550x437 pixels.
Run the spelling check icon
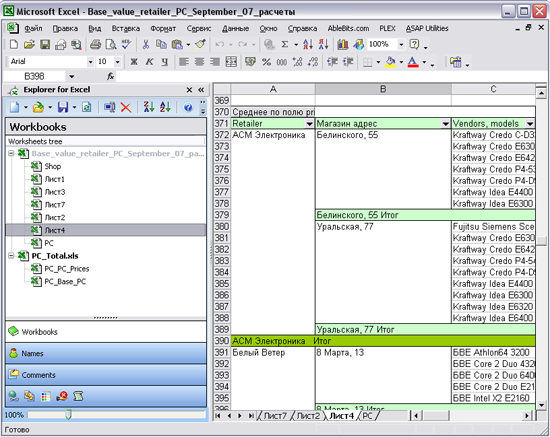[126, 45]
